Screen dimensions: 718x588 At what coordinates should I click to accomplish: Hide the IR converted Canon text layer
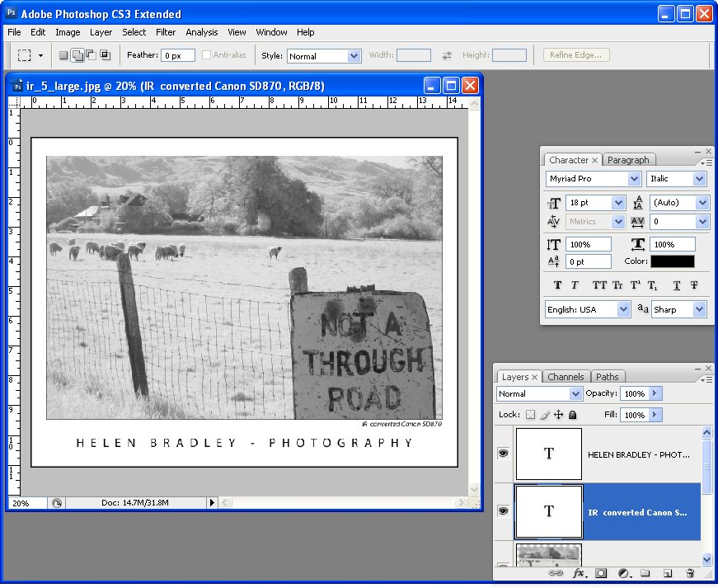[503, 511]
